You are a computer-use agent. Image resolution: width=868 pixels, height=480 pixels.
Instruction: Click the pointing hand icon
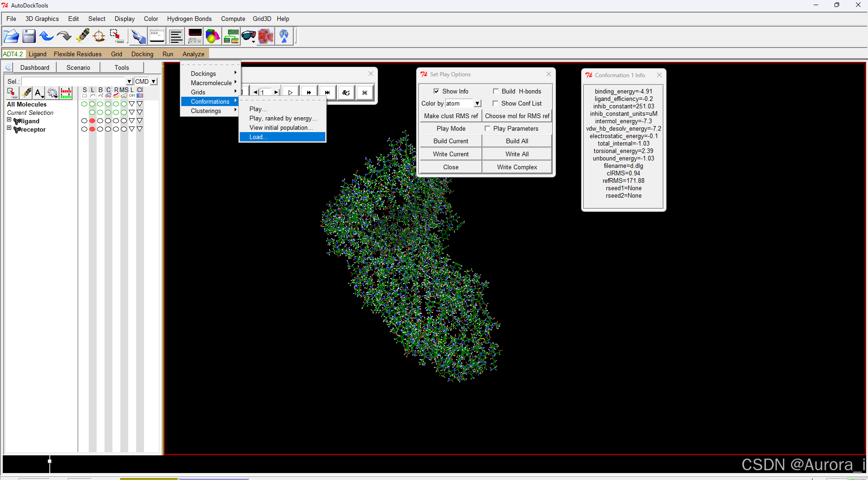click(x=138, y=36)
